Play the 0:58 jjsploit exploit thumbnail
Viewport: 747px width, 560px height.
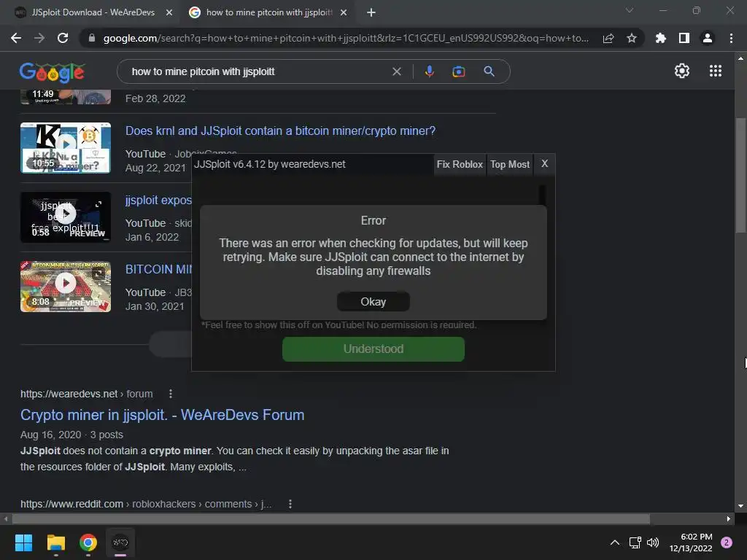coord(66,217)
